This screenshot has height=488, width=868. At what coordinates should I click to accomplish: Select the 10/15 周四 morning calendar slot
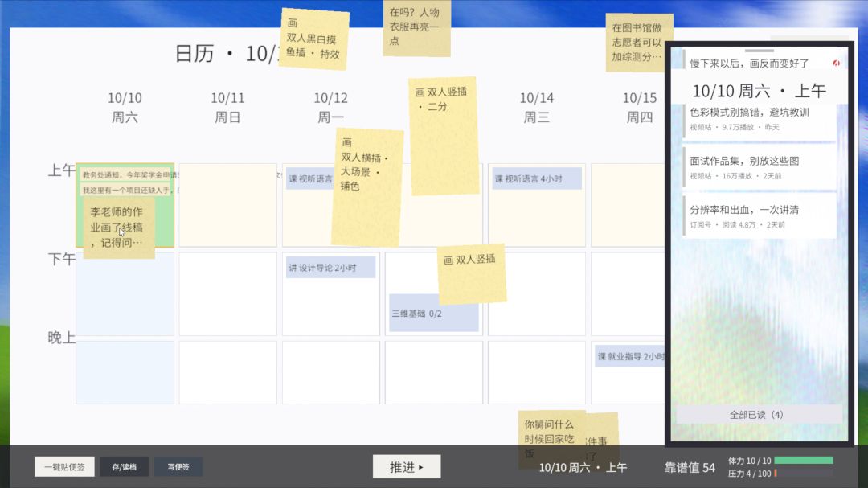[x=628, y=205]
